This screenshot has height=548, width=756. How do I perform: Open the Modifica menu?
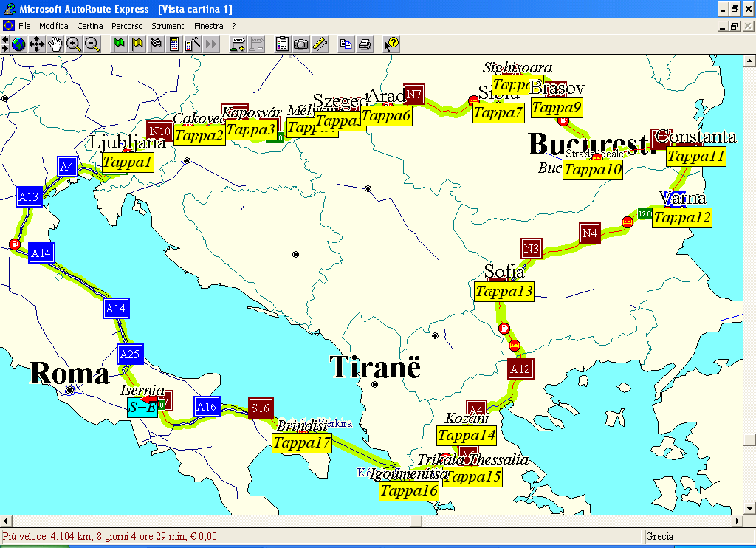pos(53,26)
